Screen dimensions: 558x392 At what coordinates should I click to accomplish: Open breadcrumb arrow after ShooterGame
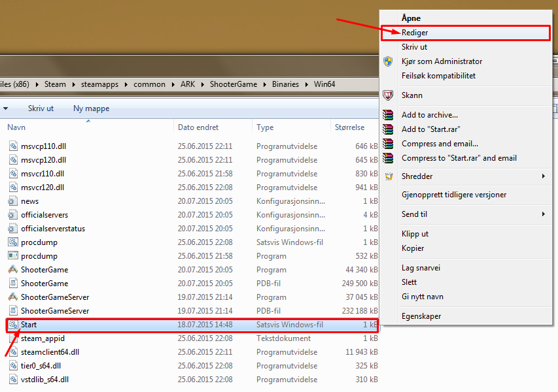point(265,84)
